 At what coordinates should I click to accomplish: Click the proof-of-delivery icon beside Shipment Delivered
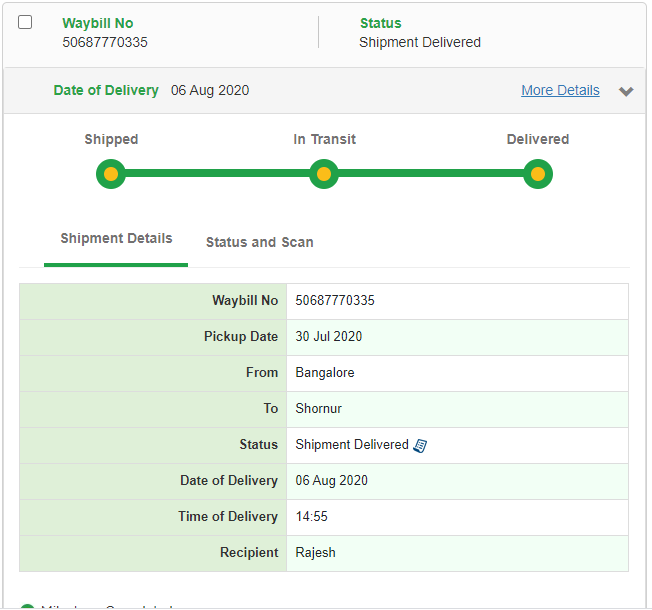tap(420, 445)
